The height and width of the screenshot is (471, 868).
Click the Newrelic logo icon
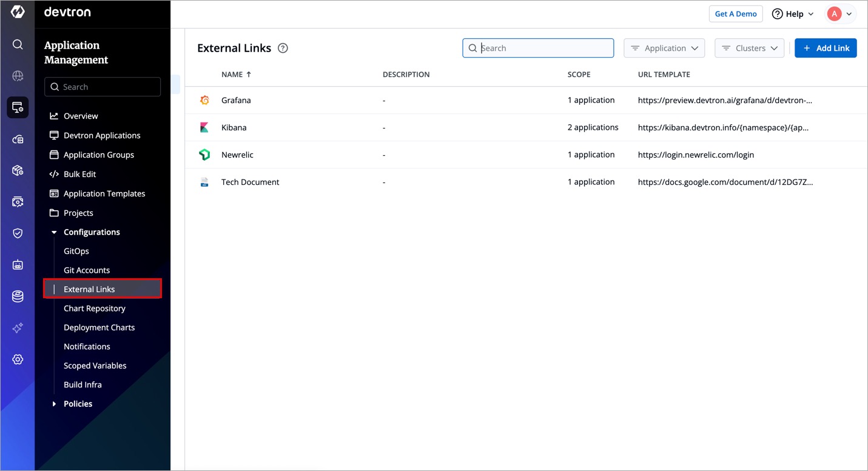204,155
